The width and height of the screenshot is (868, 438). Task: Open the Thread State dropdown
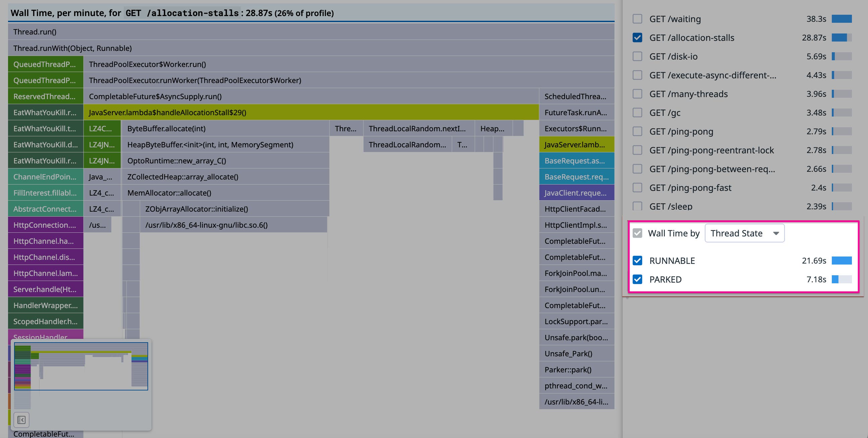(x=745, y=233)
